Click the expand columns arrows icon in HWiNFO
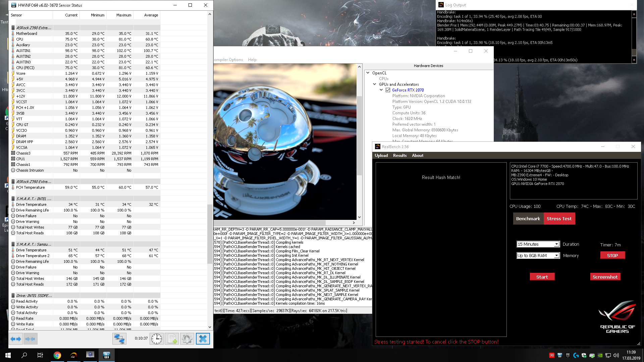Viewport: 644px width, 362px height. 16,339
